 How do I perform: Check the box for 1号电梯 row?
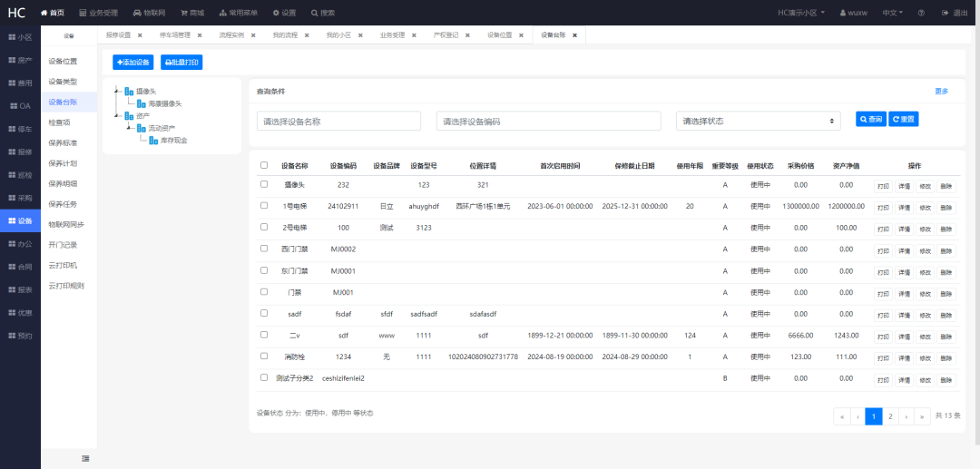point(264,206)
